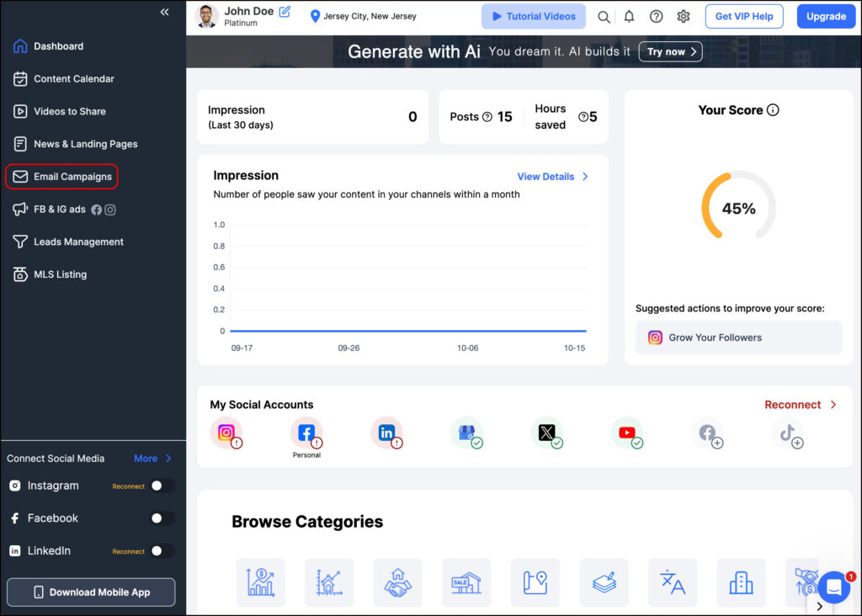Click the 45% score progress ring

[x=738, y=208]
